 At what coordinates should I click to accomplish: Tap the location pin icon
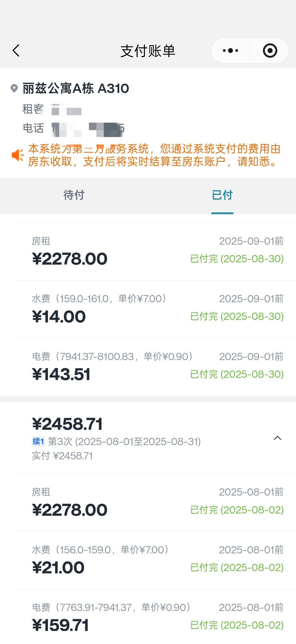point(14,88)
